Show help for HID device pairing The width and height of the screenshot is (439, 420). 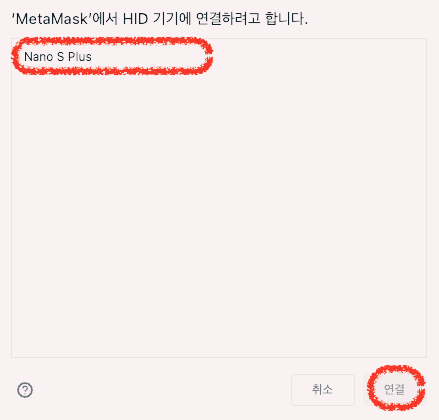25,390
